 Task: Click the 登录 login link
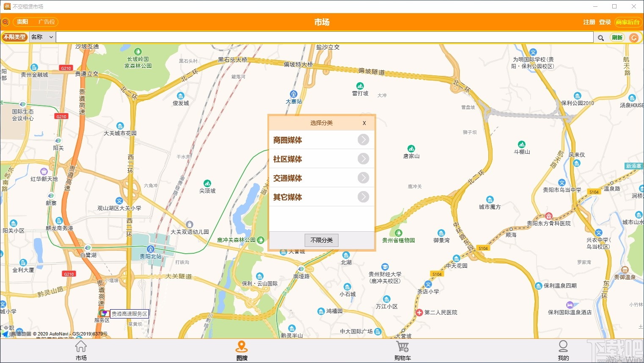(605, 22)
